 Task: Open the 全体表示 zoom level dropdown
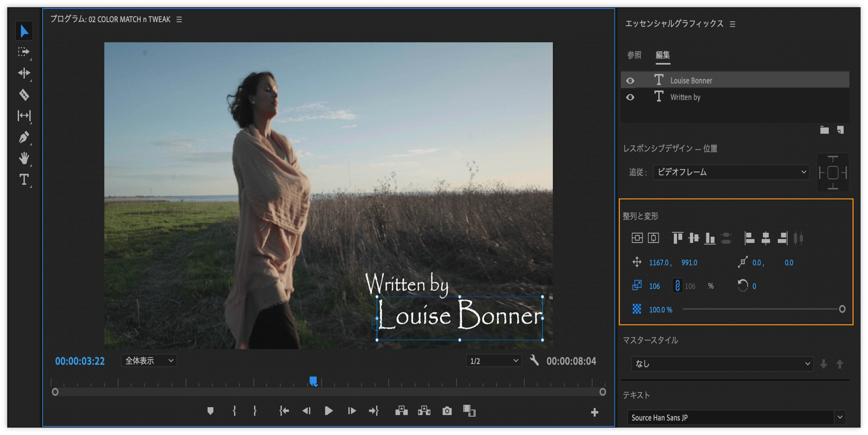149,361
